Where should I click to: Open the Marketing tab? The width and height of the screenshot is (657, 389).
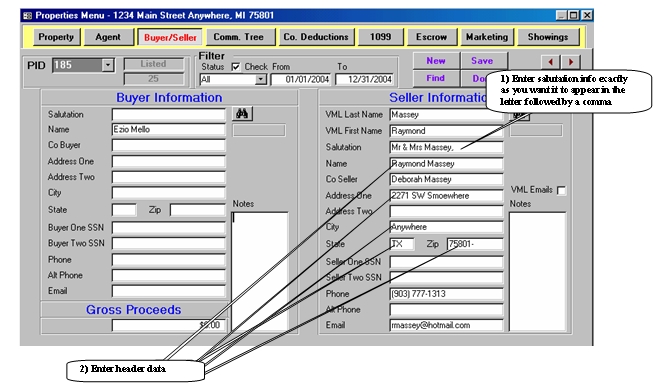pyautogui.click(x=486, y=37)
